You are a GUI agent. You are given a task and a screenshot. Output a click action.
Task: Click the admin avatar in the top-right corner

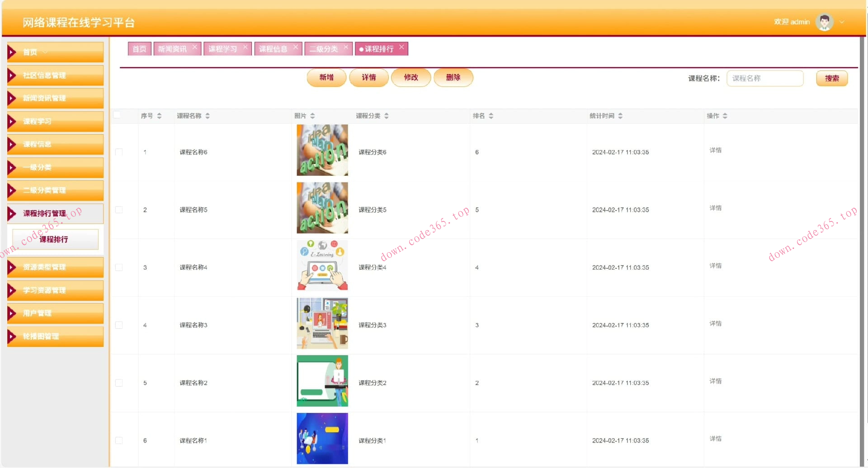coord(824,21)
